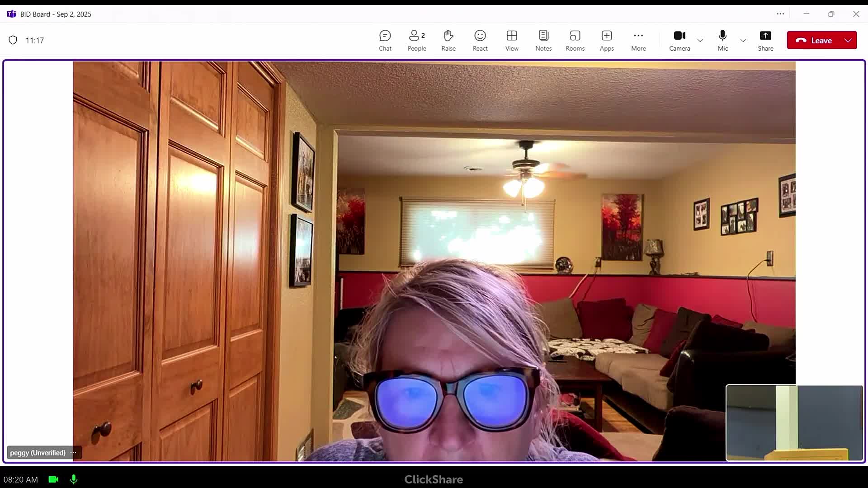The image size is (868, 488).
Task: Open breakout Rooms
Action: (x=575, y=40)
